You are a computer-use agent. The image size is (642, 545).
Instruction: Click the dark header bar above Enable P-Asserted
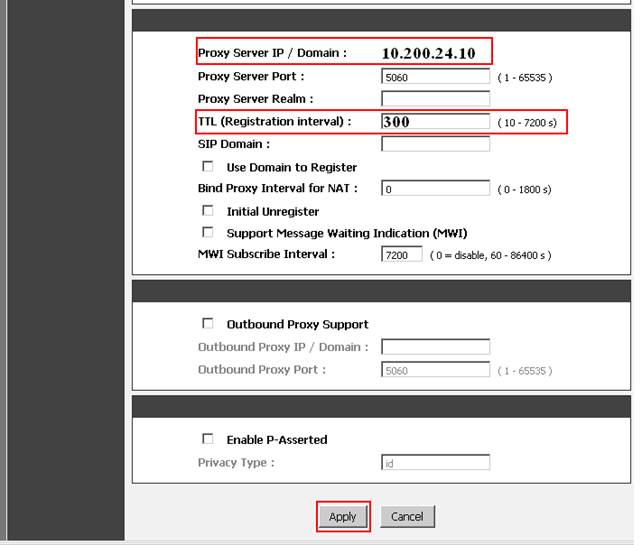[x=382, y=406]
